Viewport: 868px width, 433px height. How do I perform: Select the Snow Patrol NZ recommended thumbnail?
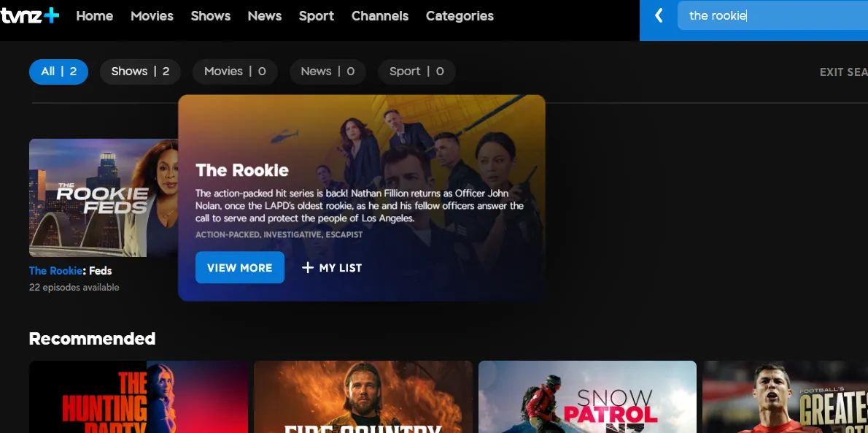[x=587, y=396]
